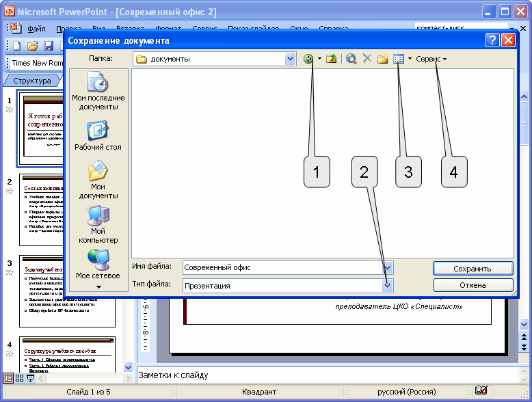Click the Delete X icon in dialog toolbar
The image size is (532, 402).
click(367, 58)
